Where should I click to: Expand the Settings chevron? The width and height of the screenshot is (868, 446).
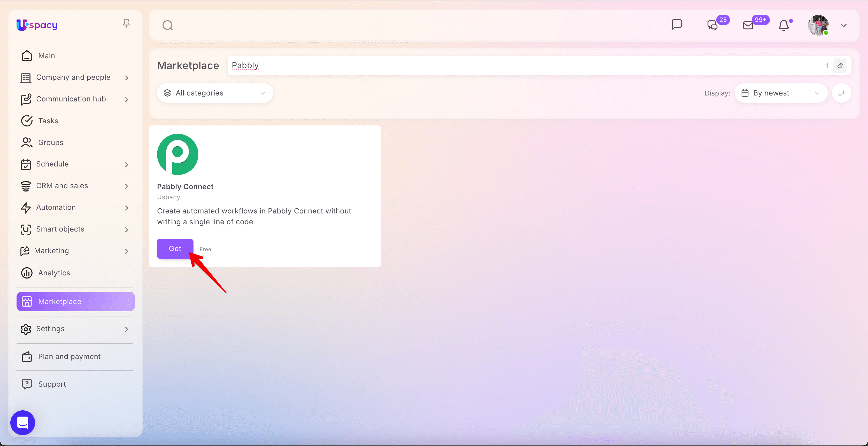[x=127, y=329]
